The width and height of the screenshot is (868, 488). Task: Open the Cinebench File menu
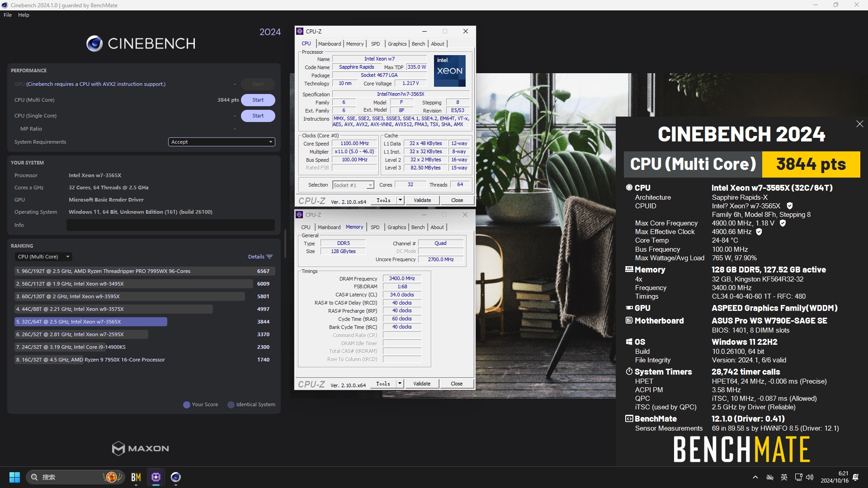(x=8, y=15)
